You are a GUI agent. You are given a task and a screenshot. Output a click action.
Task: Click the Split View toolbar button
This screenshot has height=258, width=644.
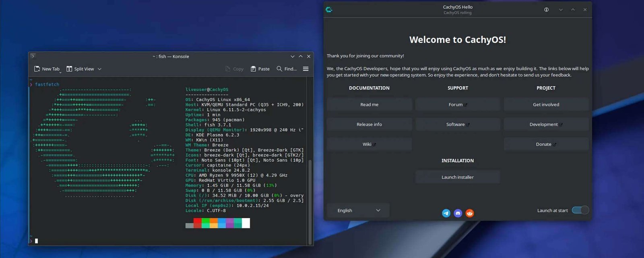(x=80, y=69)
